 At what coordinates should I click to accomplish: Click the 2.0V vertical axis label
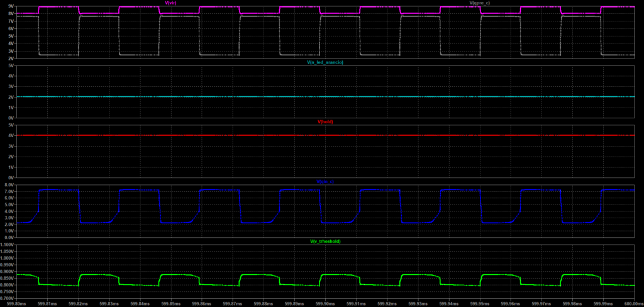coord(9,225)
